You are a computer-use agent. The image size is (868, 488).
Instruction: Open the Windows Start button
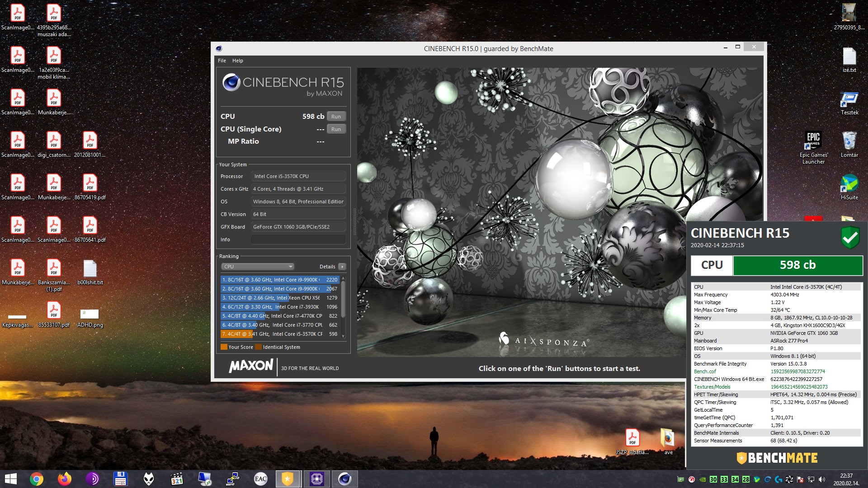click(10, 479)
